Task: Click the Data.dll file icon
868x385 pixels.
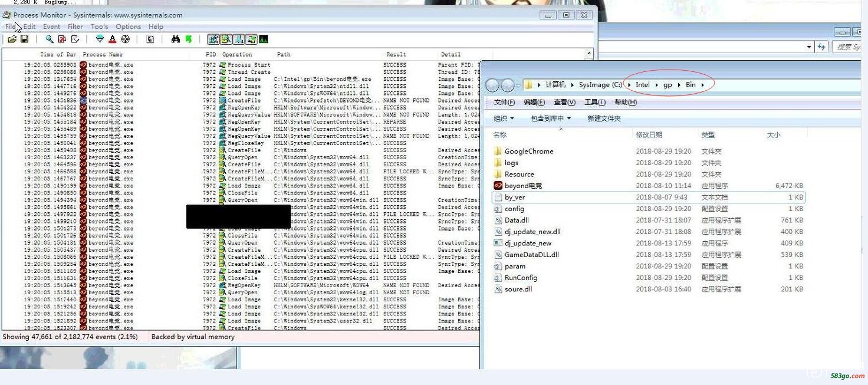Action: (498, 221)
